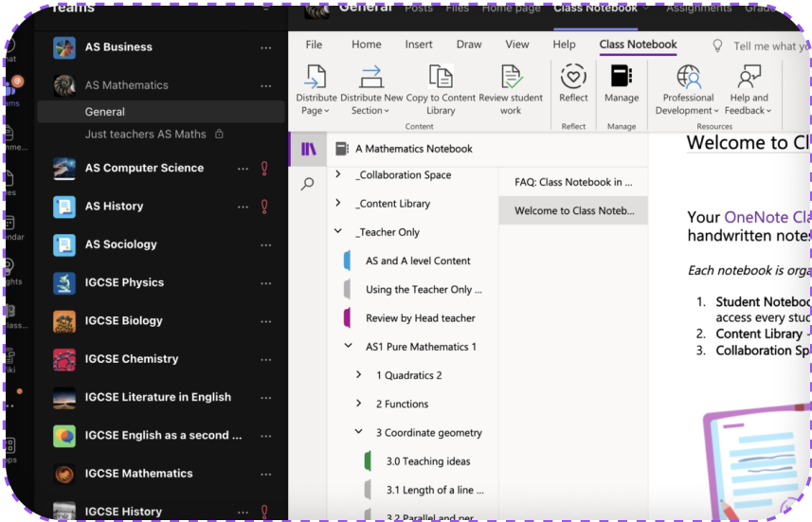Viewport: 812px width, 522px height.
Task: Open the 3.1 Length of a line section
Action: [x=435, y=490]
